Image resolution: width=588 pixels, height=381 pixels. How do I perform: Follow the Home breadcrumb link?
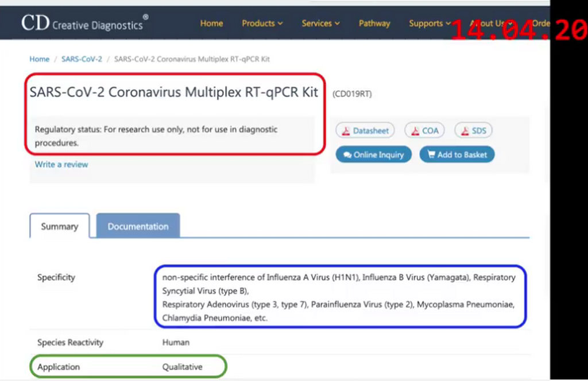pos(40,59)
